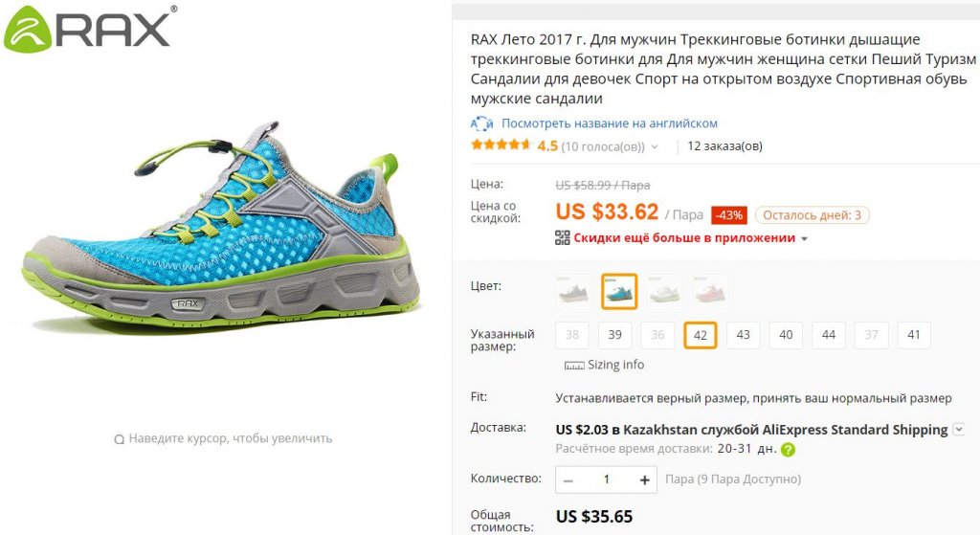Click the star rating icons
Image resolution: width=980 pixels, height=535 pixels.
(x=501, y=145)
